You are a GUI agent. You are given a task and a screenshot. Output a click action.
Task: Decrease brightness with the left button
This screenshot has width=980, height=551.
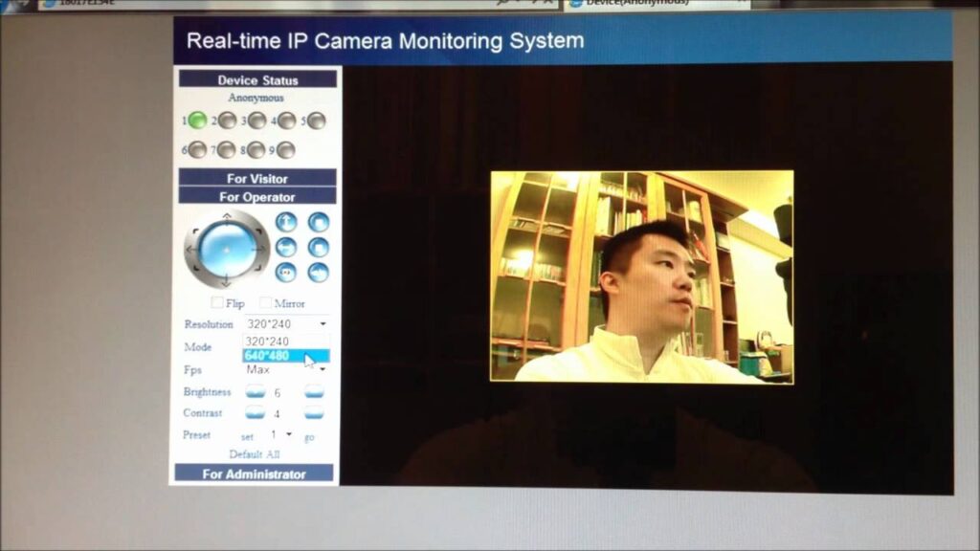pyautogui.click(x=255, y=392)
